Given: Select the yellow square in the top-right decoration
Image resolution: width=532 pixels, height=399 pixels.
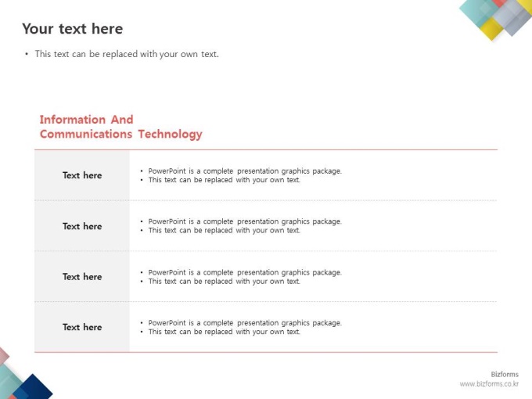Looking at the screenshot, I should [x=491, y=29].
